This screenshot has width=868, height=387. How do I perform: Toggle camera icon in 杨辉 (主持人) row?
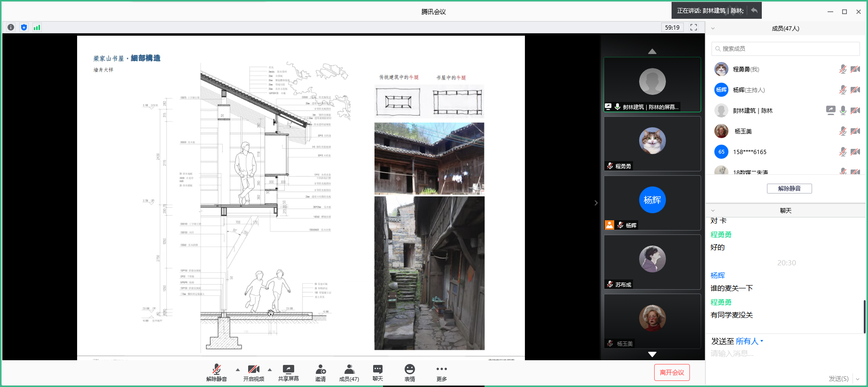(x=855, y=90)
